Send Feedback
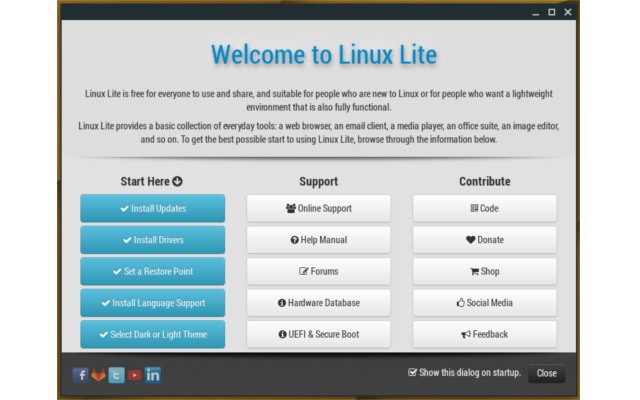Viewport: 640px width, 400px height. (x=484, y=334)
